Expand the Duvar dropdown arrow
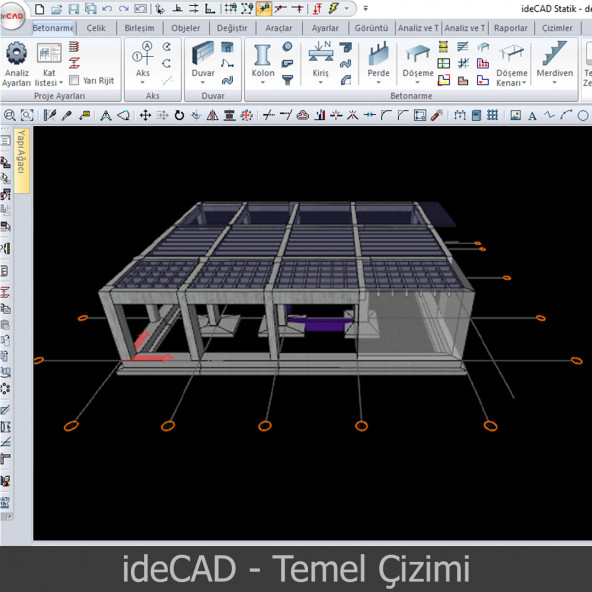 pos(203,82)
